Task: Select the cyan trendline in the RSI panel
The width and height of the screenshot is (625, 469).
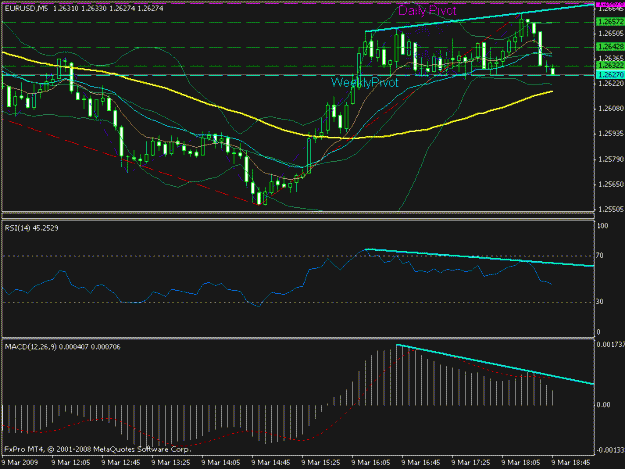Action: pos(480,258)
